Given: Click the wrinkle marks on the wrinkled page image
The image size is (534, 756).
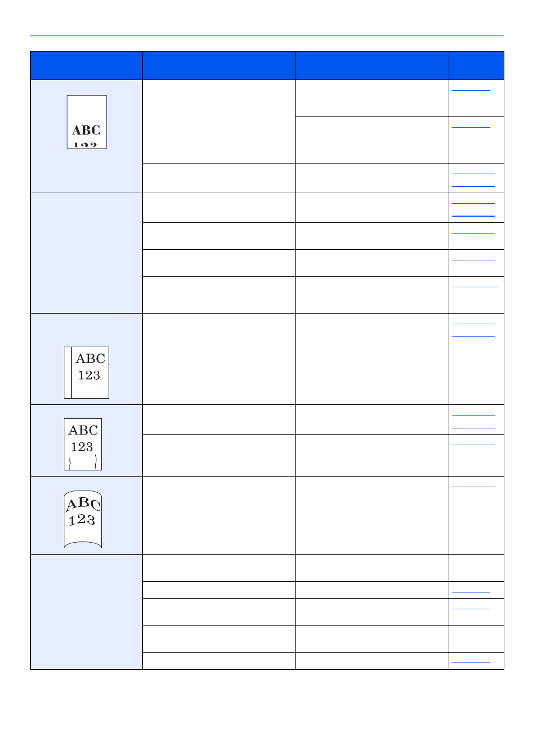Looking at the screenshot, I should (x=83, y=462).
